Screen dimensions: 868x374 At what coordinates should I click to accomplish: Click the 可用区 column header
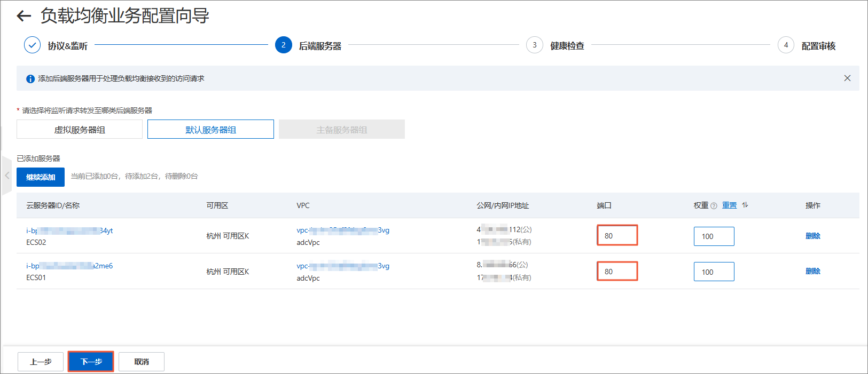pyautogui.click(x=217, y=205)
